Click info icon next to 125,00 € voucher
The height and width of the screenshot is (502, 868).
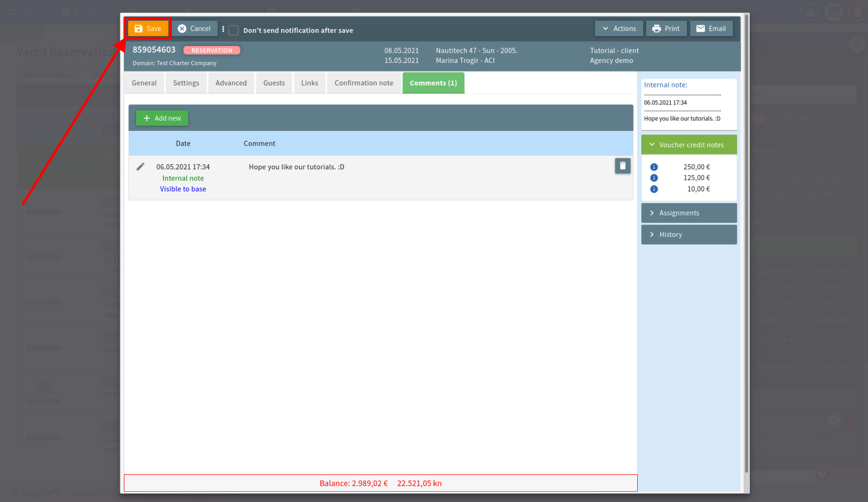coord(654,178)
